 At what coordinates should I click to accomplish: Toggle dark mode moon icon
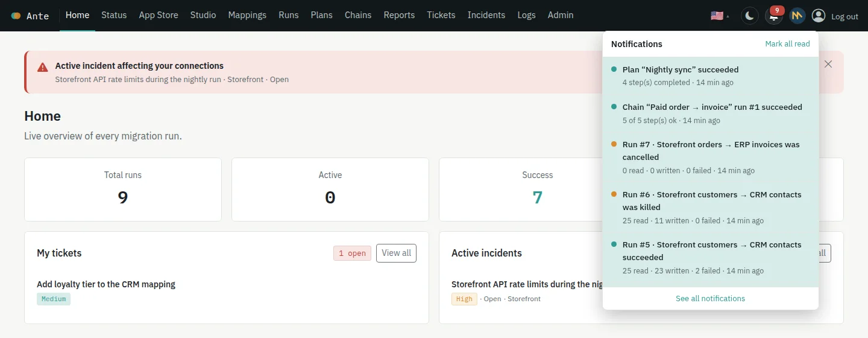[x=749, y=16]
